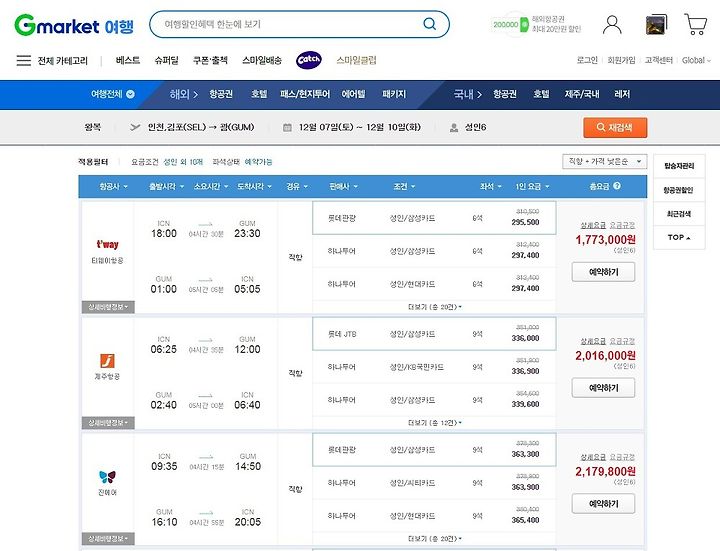Sort by 항공사 column dropdown

coord(113,186)
